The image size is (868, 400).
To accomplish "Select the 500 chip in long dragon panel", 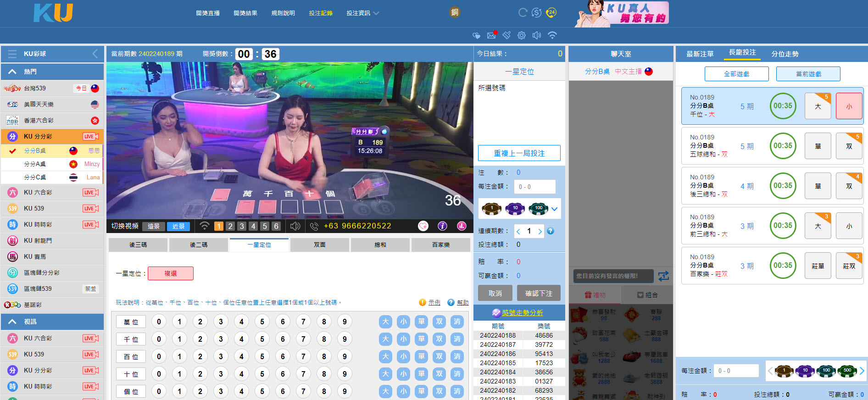I will point(847,371).
